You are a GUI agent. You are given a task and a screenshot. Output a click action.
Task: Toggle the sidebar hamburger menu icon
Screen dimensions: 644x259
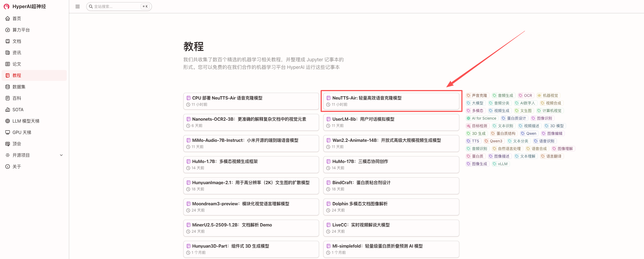tap(78, 7)
